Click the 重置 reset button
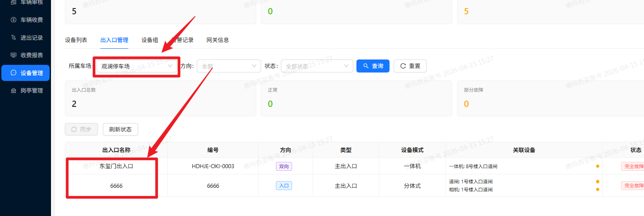Image resolution: width=644 pixels, height=216 pixels. tap(410, 66)
